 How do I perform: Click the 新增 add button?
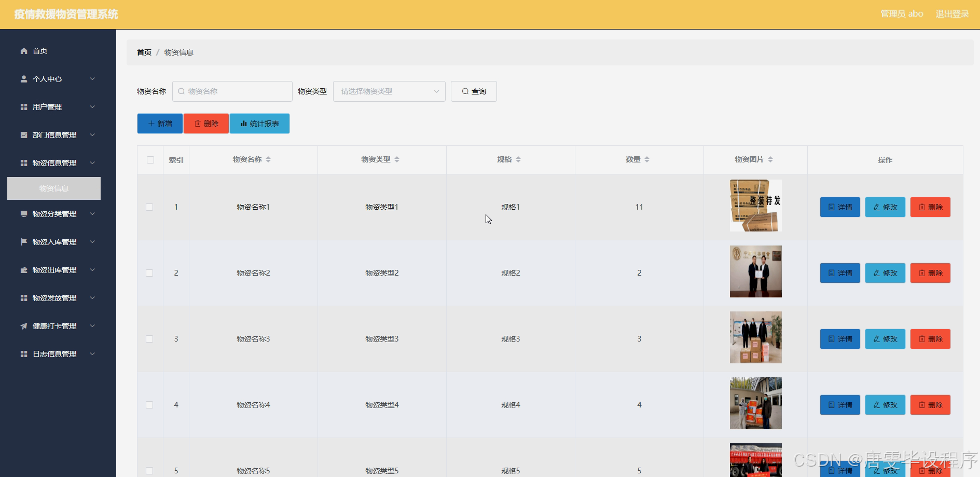point(160,124)
